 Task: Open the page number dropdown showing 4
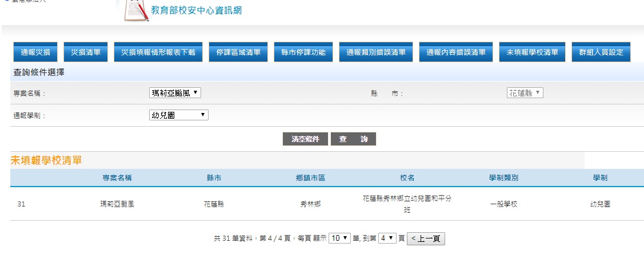[387, 238]
